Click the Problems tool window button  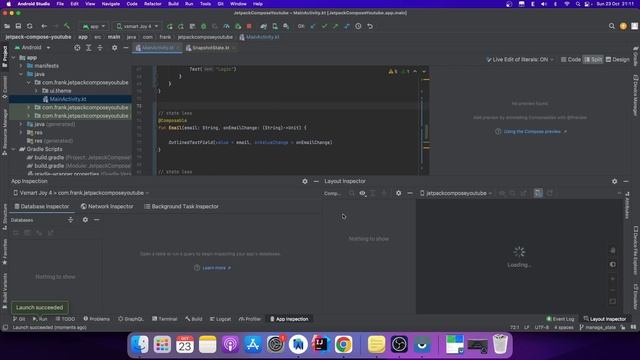tap(96, 319)
